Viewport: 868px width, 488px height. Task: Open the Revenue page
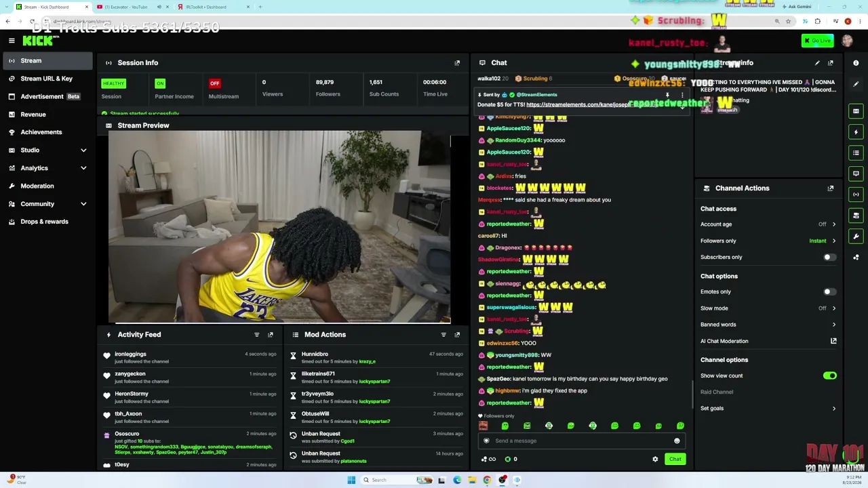point(46,115)
